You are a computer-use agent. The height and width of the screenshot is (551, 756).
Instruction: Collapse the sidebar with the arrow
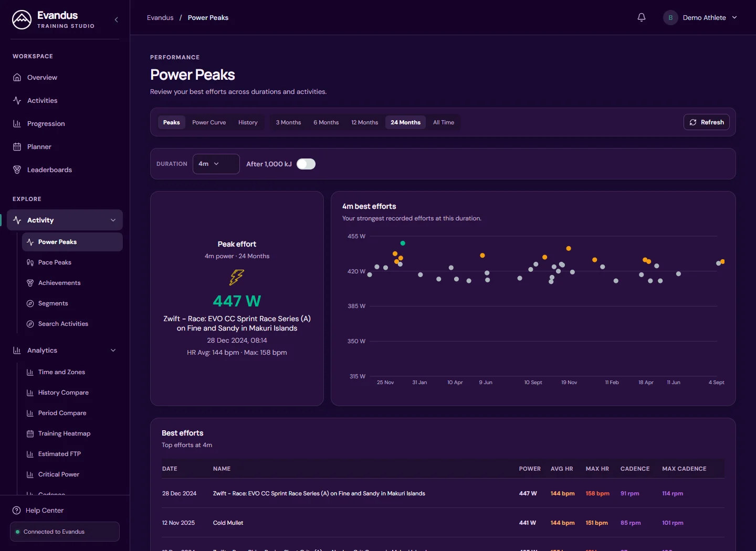click(116, 19)
